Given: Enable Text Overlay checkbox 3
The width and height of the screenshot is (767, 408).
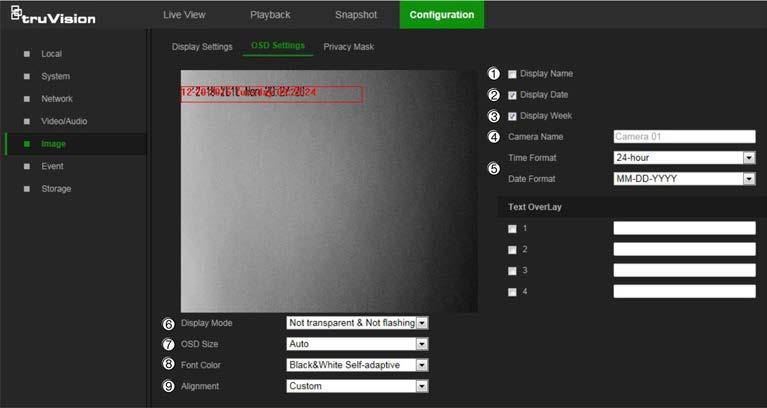Looking at the screenshot, I should point(512,271).
